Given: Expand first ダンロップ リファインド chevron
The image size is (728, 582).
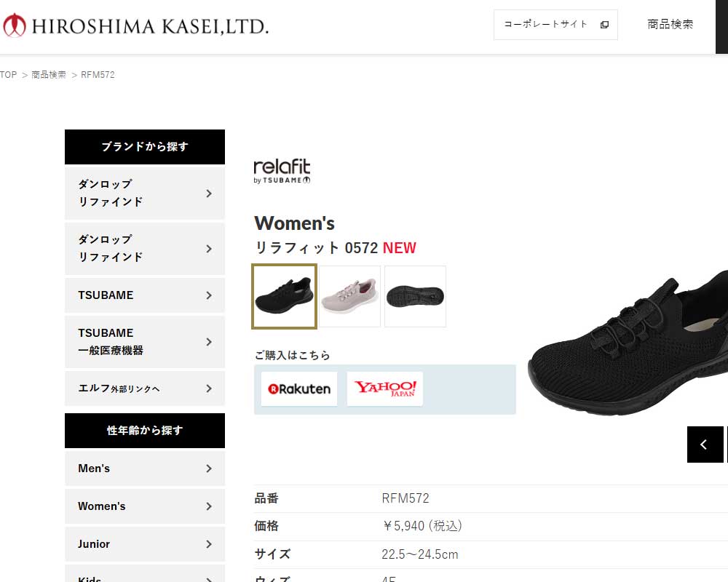Looking at the screenshot, I should [x=209, y=194].
